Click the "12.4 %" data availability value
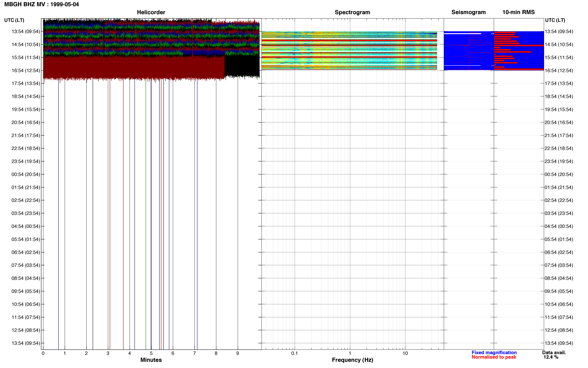Image resolution: width=588 pixels, height=368 pixels. coord(551,357)
